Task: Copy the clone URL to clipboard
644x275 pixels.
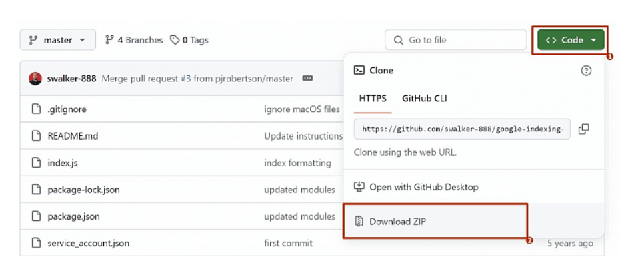Action: [583, 129]
